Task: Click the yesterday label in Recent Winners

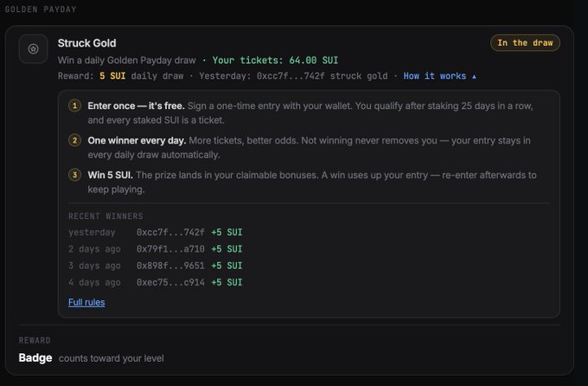Action: point(92,233)
